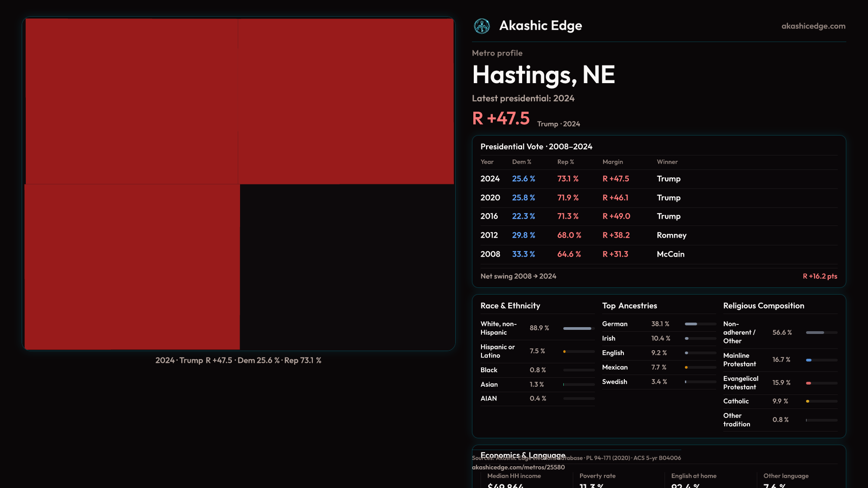Click the 2008 Rep percentage 64.6 %
The height and width of the screenshot is (488, 868).
pos(569,254)
